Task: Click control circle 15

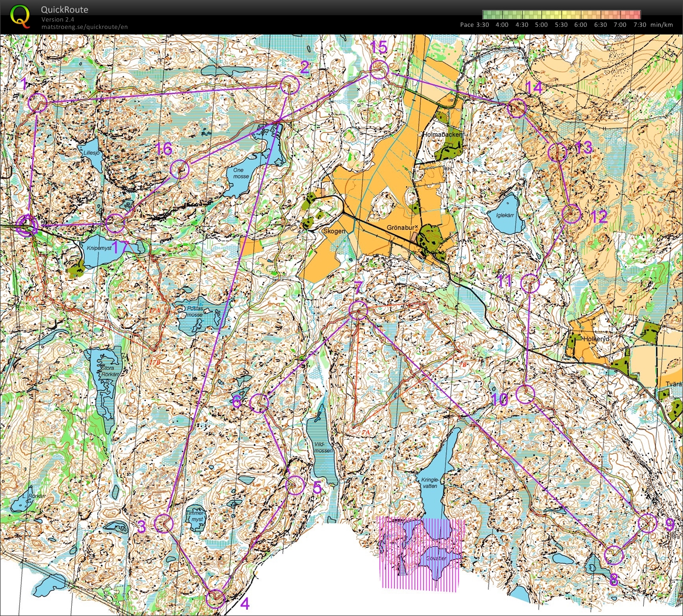Action: (378, 70)
